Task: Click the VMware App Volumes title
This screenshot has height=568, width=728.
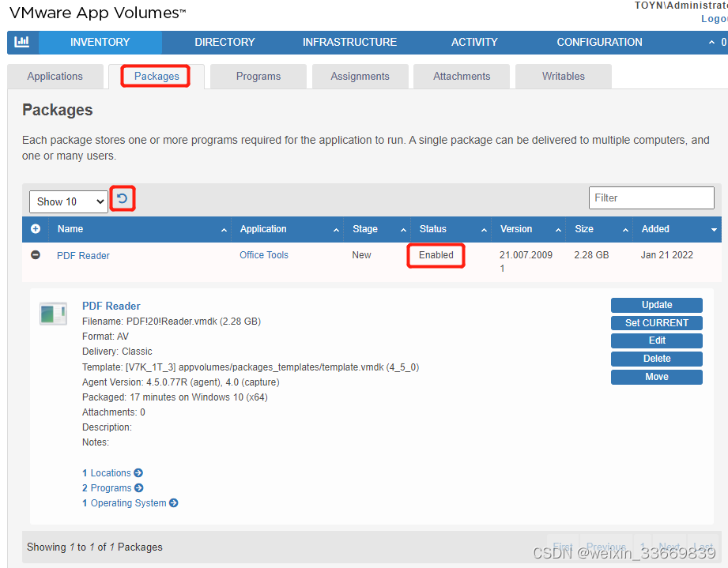Action: 97,13
